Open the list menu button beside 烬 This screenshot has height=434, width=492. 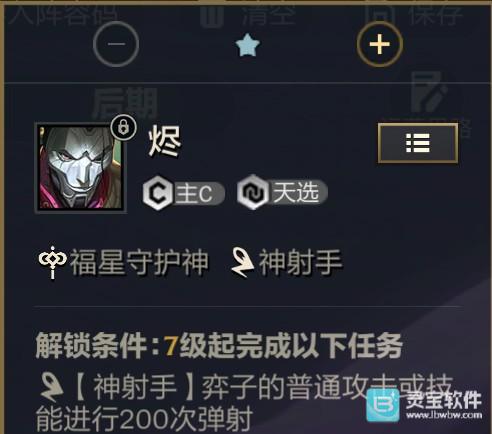point(418,143)
